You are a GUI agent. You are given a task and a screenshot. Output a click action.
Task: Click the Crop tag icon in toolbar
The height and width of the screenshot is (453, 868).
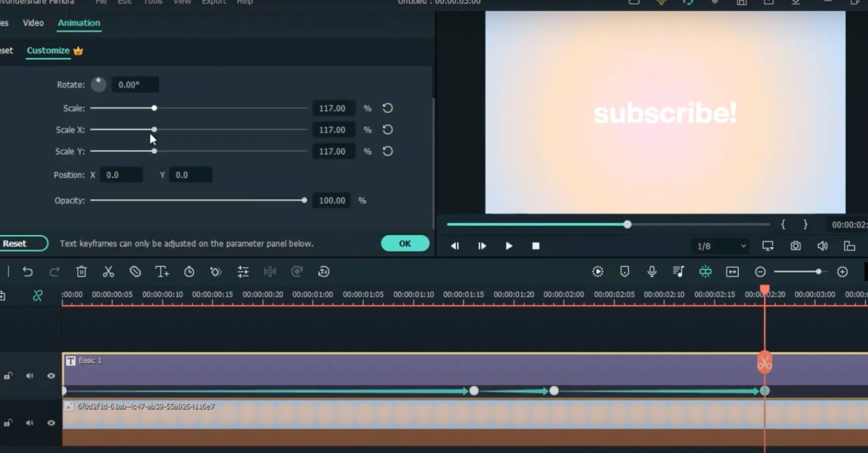pos(135,272)
